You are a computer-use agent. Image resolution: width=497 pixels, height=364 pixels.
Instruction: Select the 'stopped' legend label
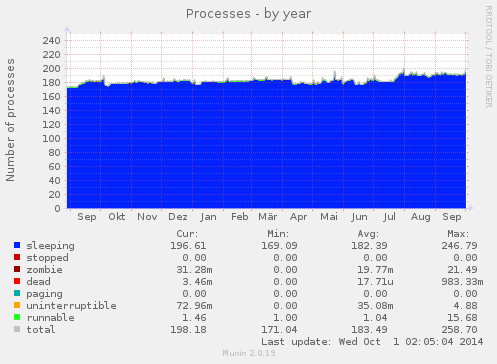pos(47,258)
